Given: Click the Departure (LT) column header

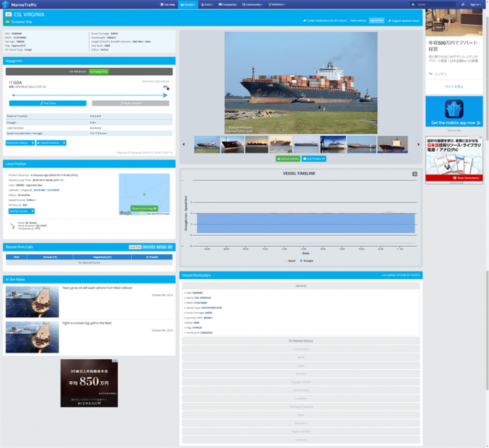Looking at the screenshot, I should 102,257.
